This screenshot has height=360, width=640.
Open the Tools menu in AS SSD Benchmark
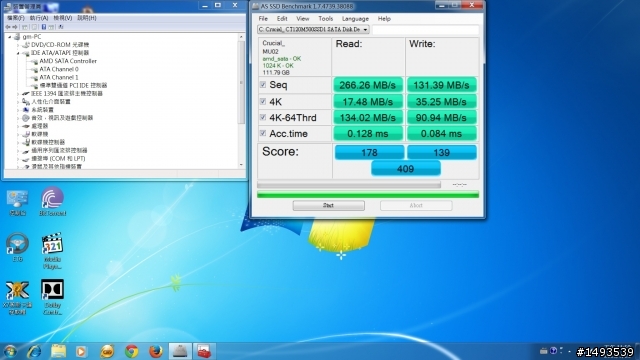pos(326,19)
